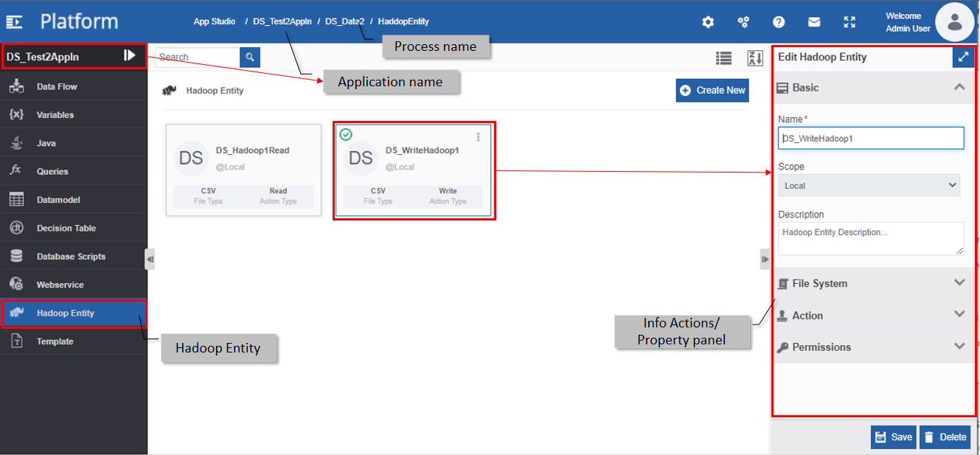Image resolution: width=980 pixels, height=455 pixels.
Task: Click the Create New button
Action: [712, 90]
